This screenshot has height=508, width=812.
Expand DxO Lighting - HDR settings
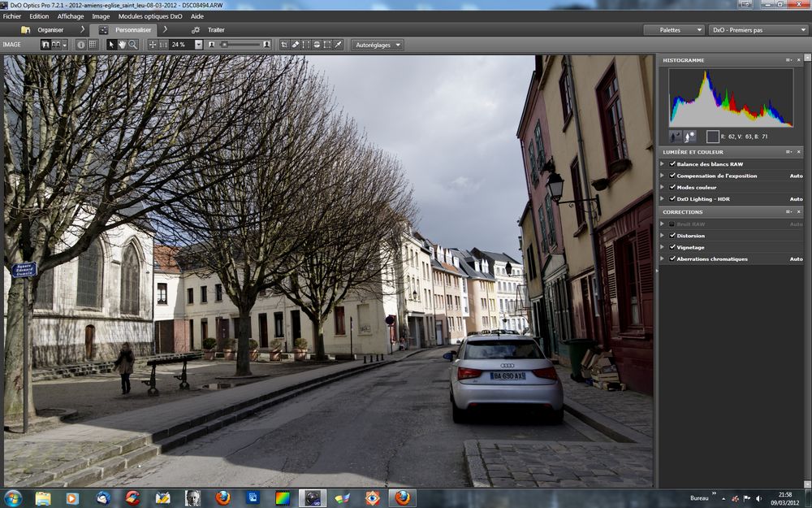(663, 198)
